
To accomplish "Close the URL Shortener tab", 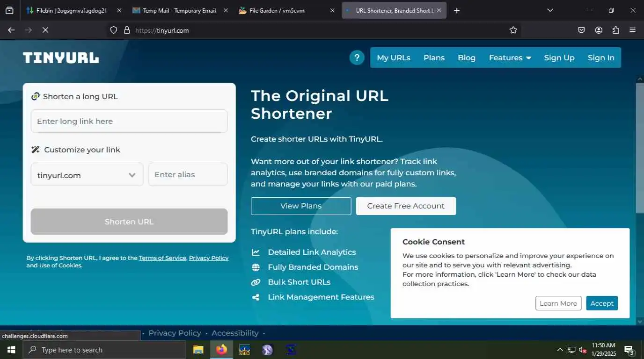I will [439, 10].
